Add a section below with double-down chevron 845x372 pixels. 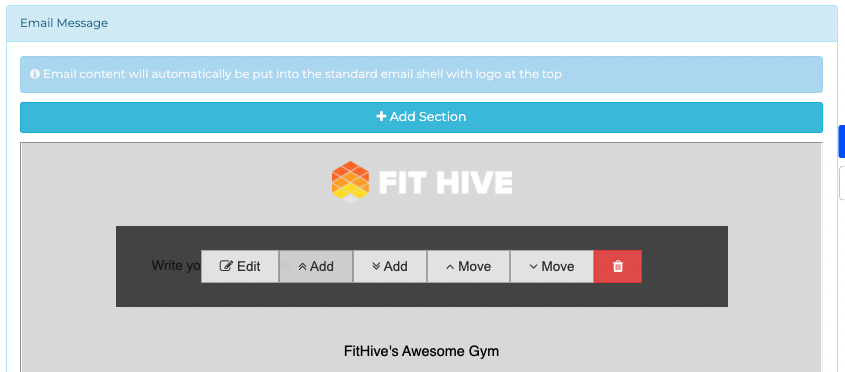tap(390, 266)
